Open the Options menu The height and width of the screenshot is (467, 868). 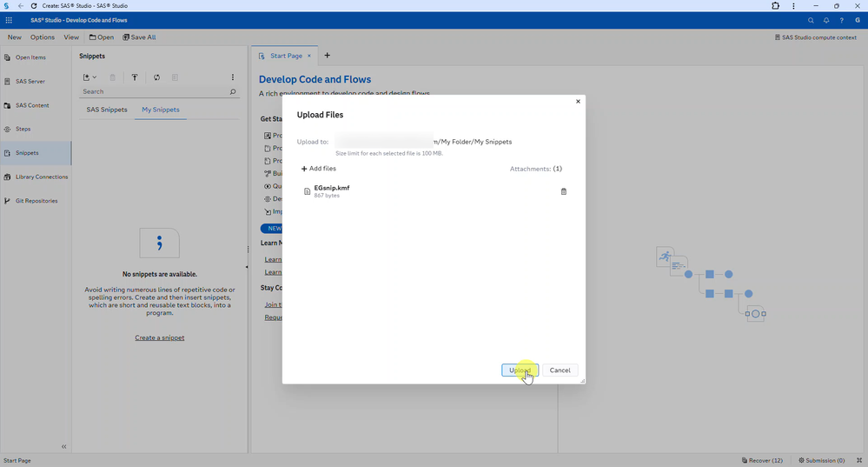43,37
